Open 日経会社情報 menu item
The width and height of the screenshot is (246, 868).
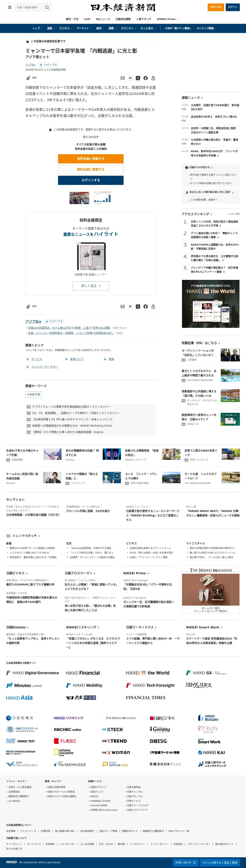[123, 19]
